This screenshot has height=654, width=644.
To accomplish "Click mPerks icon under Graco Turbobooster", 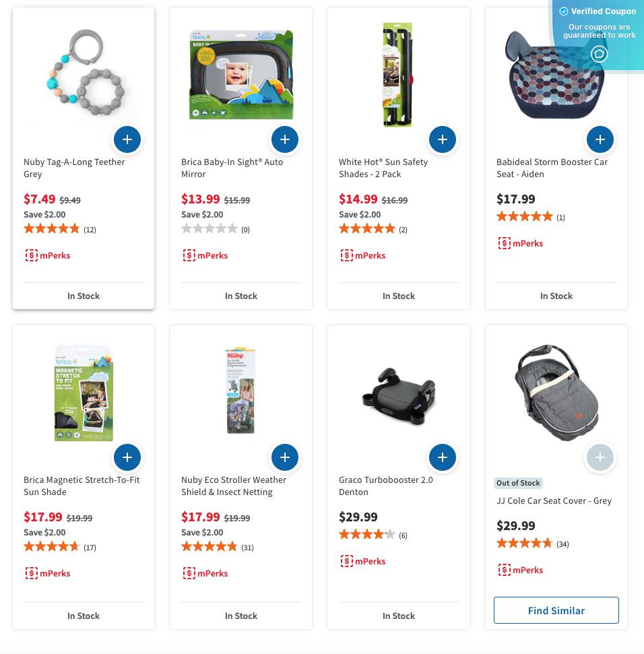I will click(x=347, y=561).
